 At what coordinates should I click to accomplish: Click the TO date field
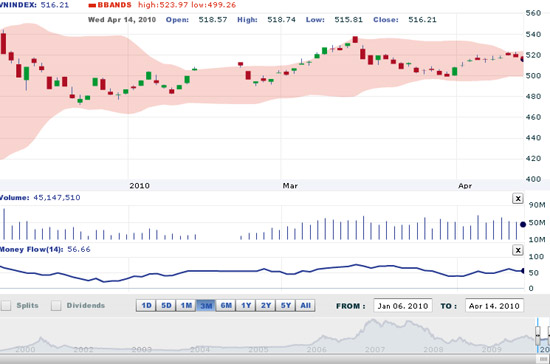494,306
